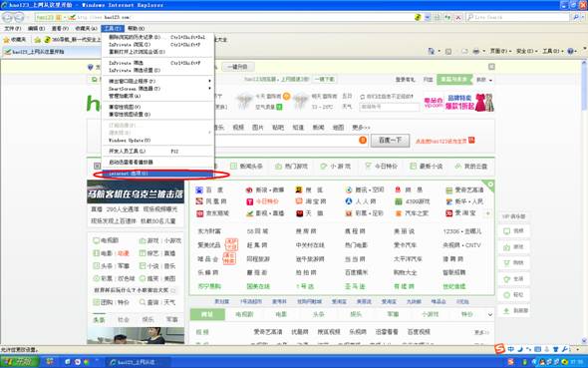Click the Refresh icon beside address bar
This screenshot has height=368, width=588.
tap(447, 17)
